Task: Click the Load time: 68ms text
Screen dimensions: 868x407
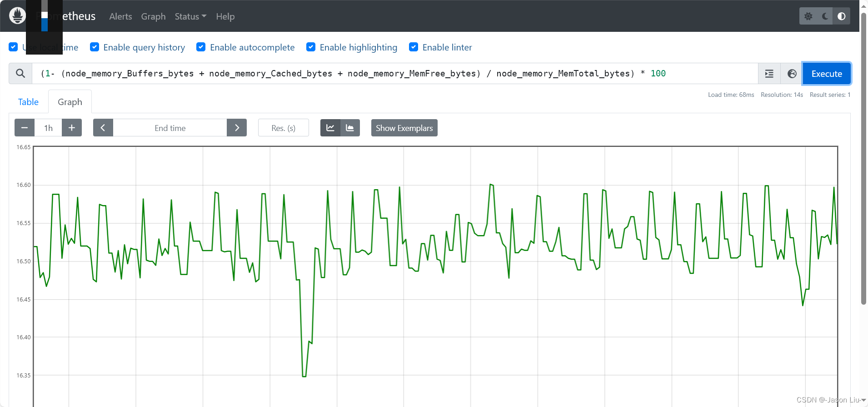Action: [731, 95]
